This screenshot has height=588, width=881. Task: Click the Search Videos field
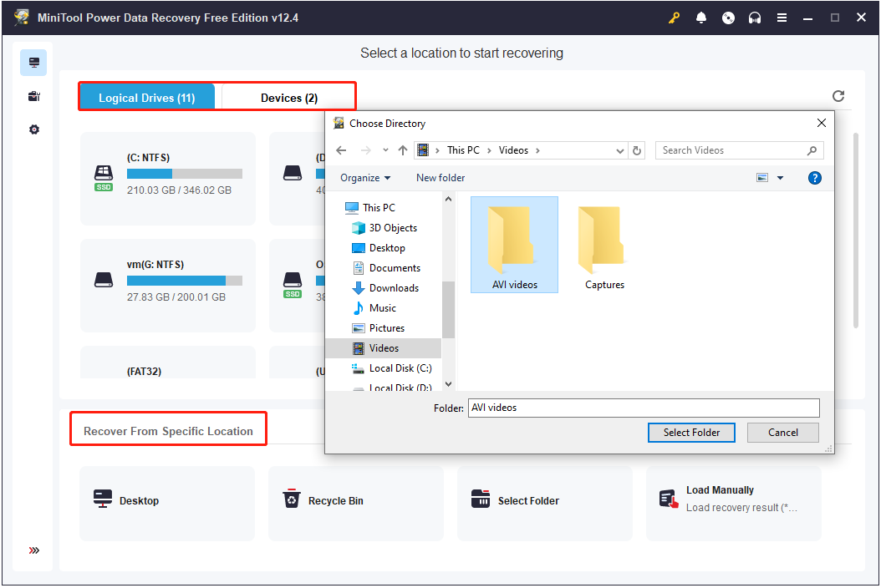point(740,150)
